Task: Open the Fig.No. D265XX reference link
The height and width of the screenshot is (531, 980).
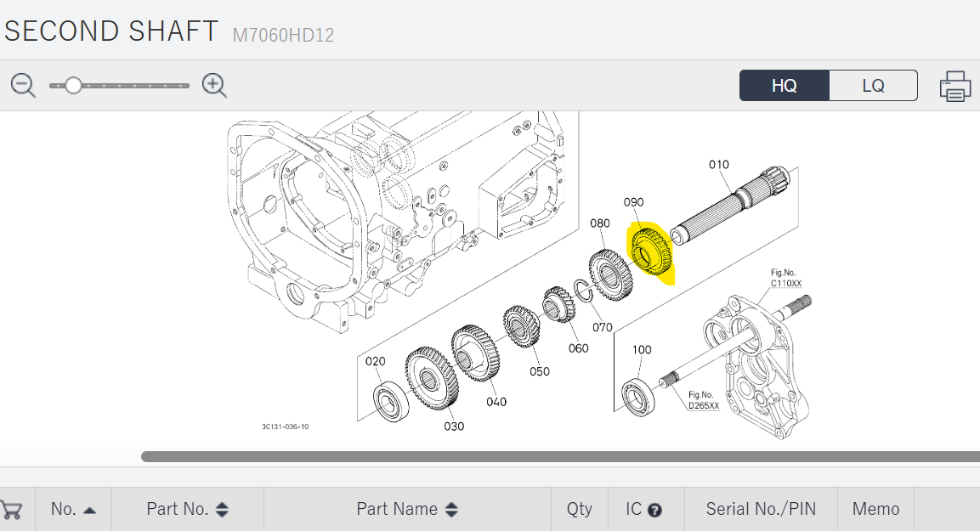Action: (703, 405)
